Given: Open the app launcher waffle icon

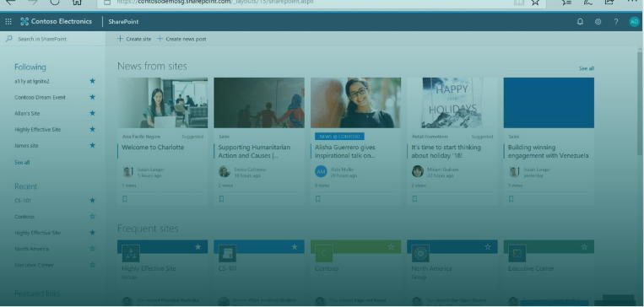Looking at the screenshot, I should click(x=8, y=22).
